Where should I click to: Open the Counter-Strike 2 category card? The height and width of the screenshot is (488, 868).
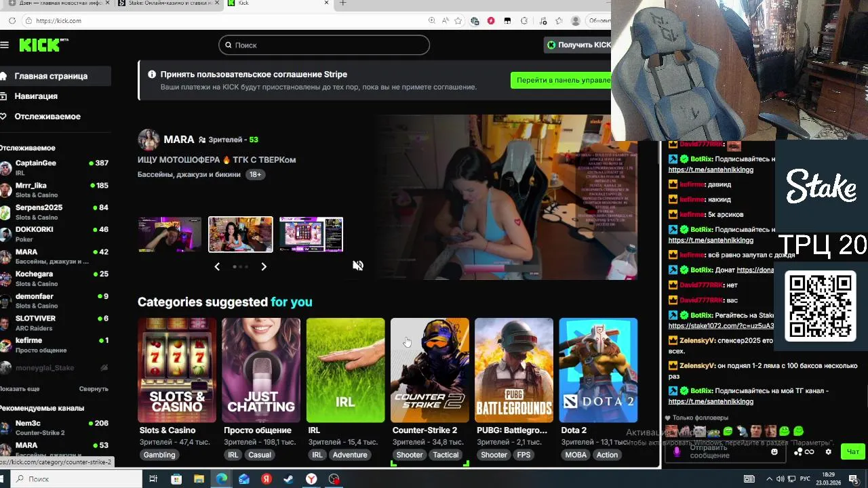(430, 370)
